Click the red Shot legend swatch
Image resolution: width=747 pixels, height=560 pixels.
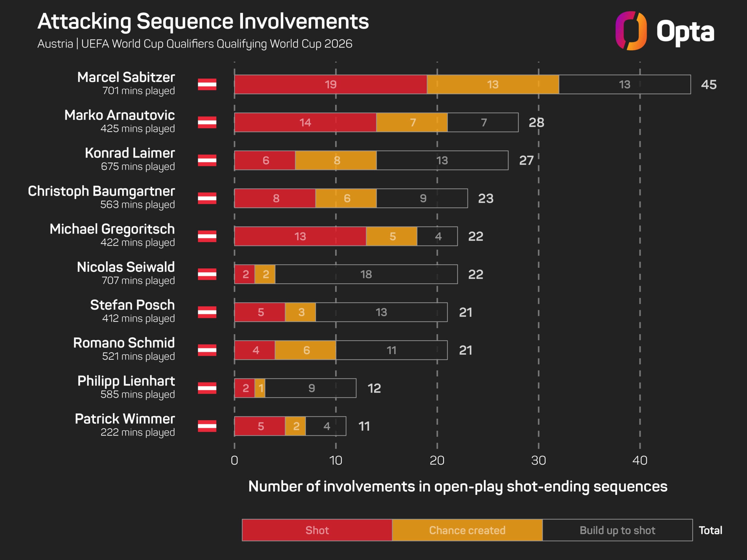pyautogui.click(x=317, y=530)
